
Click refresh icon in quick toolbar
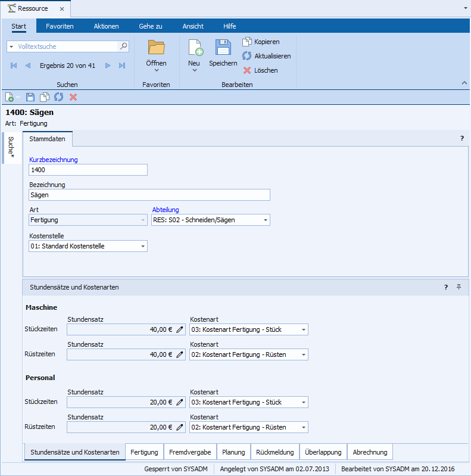tap(58, 97)
